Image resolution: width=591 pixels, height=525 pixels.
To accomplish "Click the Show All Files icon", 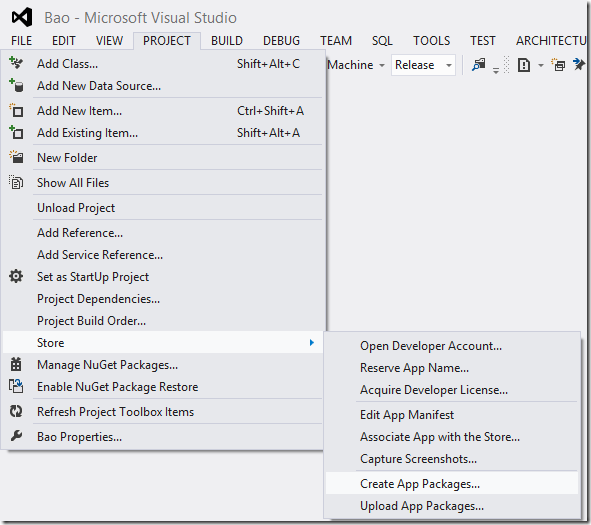I will (x=16, y=182).
